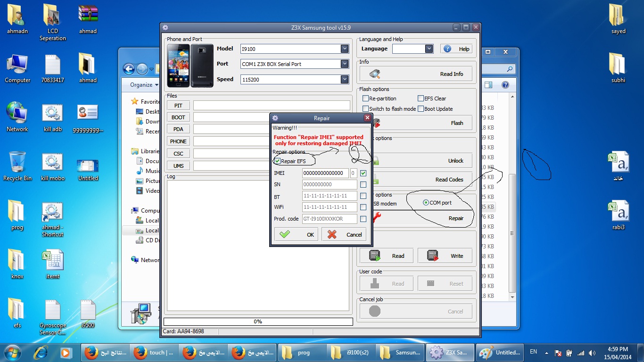Launch Windows Media Player from taskbar

click(x=66, y=352)
